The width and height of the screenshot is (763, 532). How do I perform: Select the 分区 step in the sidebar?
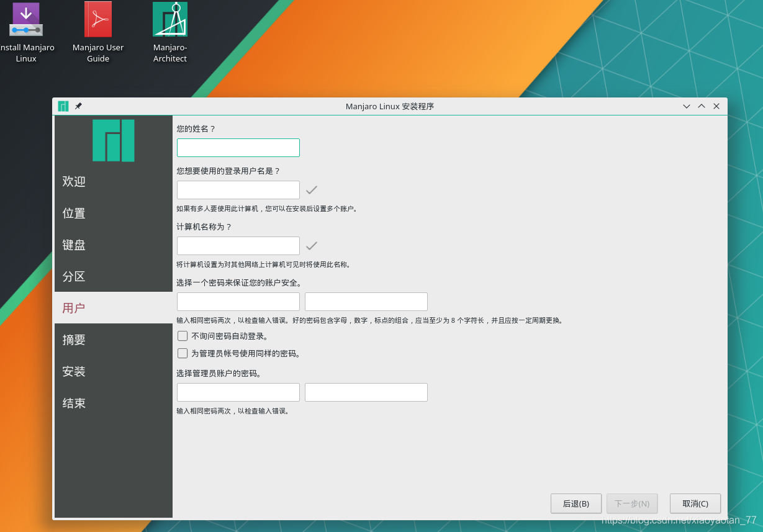114,276
